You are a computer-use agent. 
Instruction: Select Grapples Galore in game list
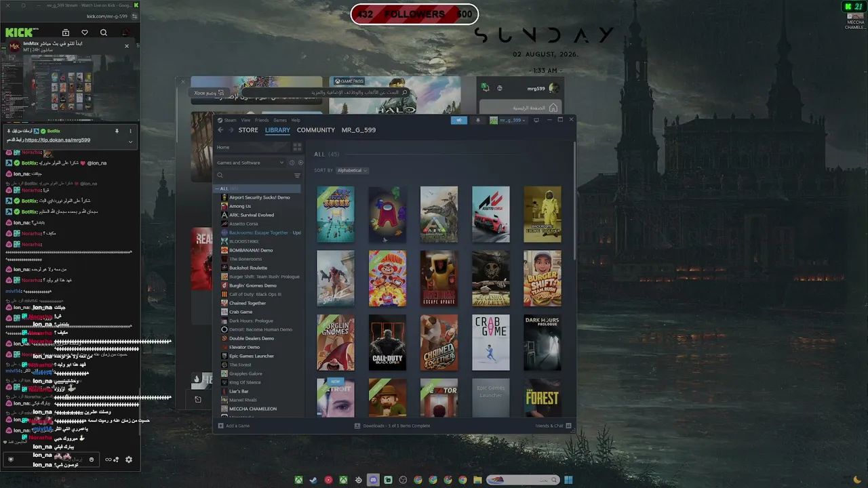tap(245, 373)
